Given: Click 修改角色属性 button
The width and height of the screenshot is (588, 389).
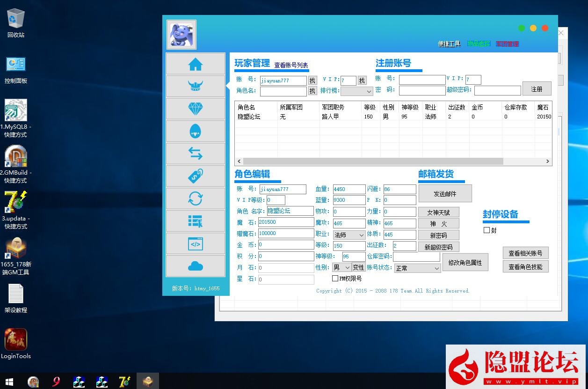Looking at the screenshot, I should coord(465,263).
